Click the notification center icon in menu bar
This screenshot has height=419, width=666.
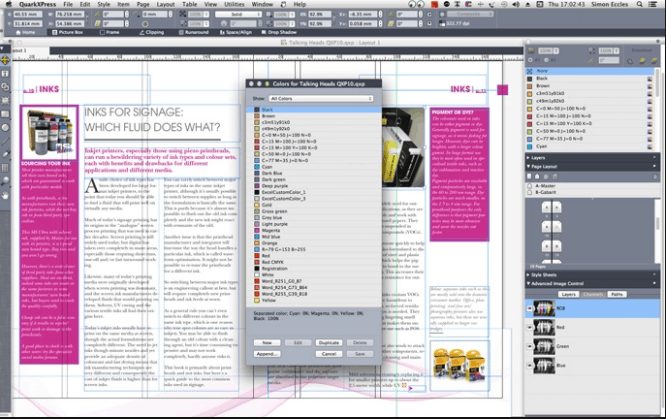point(653,4)
